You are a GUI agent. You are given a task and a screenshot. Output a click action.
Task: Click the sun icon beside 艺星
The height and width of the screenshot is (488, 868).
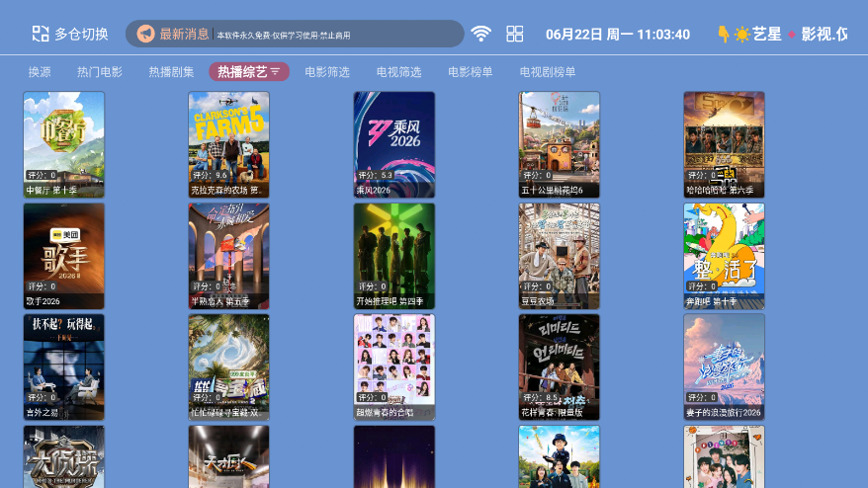[x=741, y=35]
